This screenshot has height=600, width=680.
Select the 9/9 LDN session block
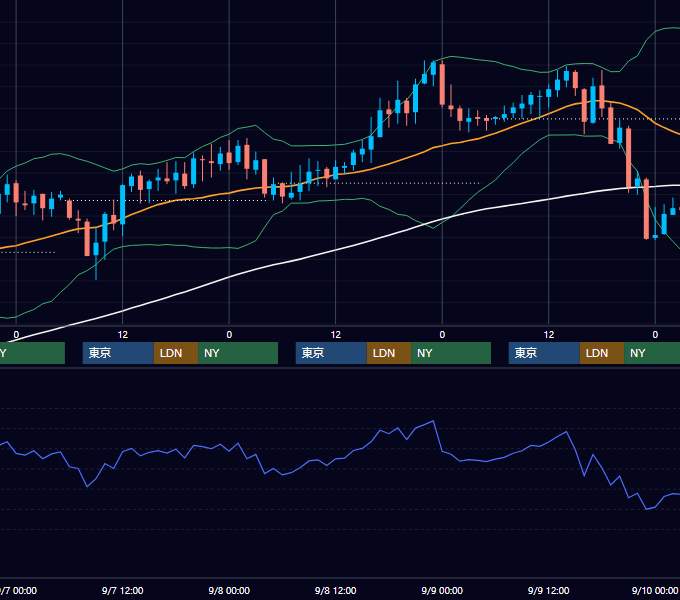click(x=602, y=353)
